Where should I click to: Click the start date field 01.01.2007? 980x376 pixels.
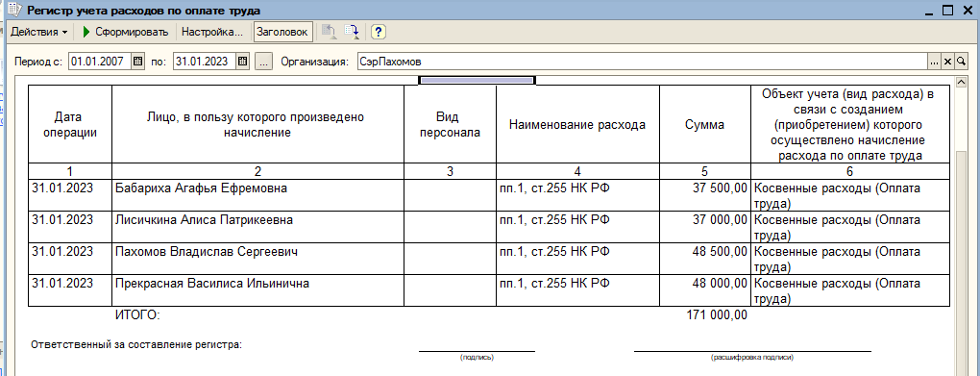point(100,62)
